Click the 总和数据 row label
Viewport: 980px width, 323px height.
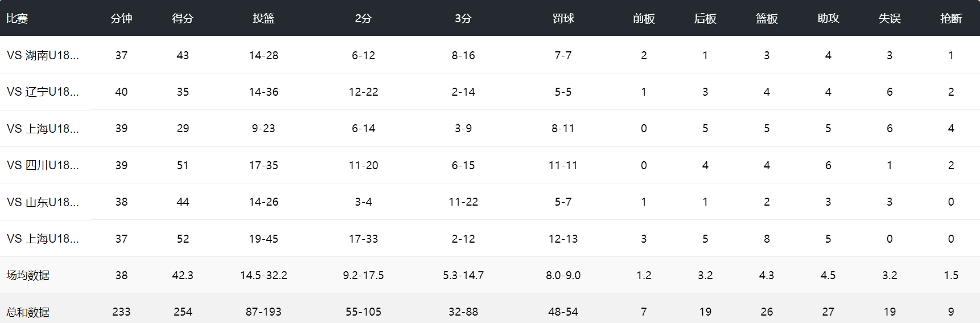coord(28,312)
